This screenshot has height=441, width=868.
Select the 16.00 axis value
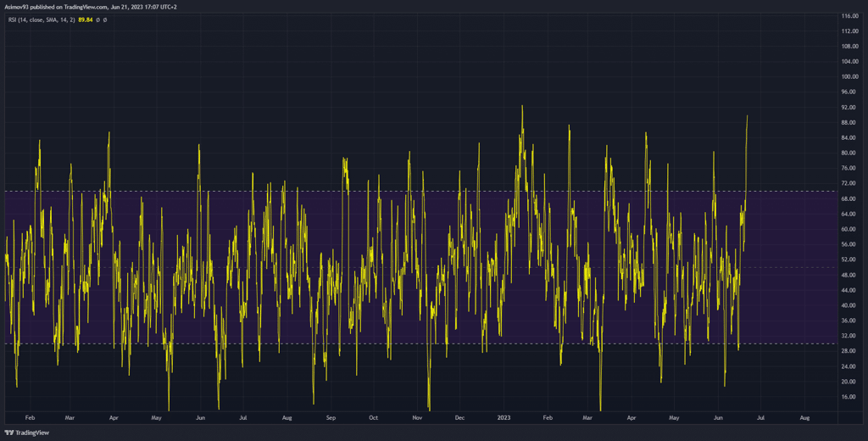coord(849,397)
